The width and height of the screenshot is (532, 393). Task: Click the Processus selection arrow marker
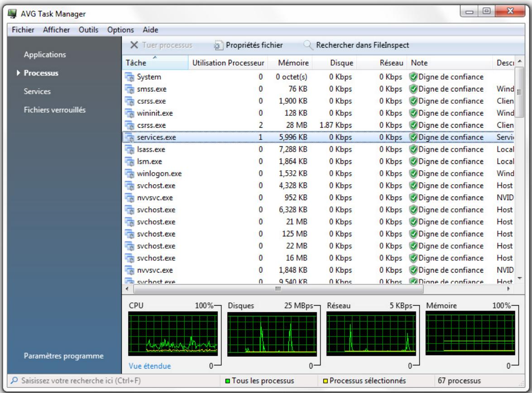point(18,73)
